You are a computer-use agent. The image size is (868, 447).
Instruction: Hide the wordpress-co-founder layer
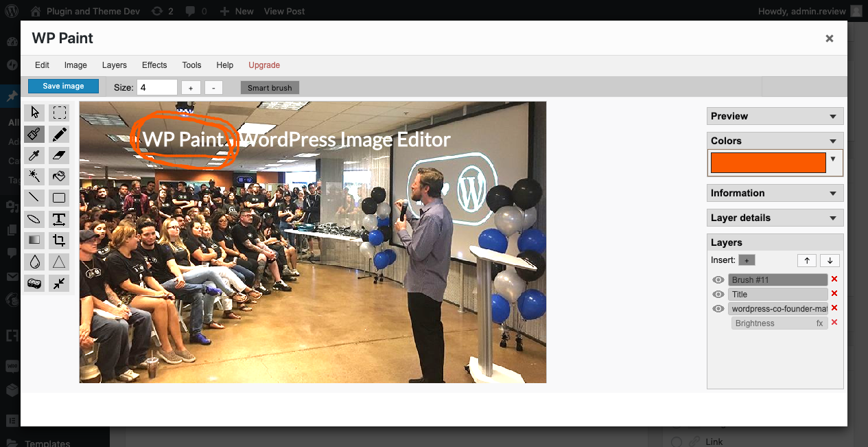click(x=718, y=308)
